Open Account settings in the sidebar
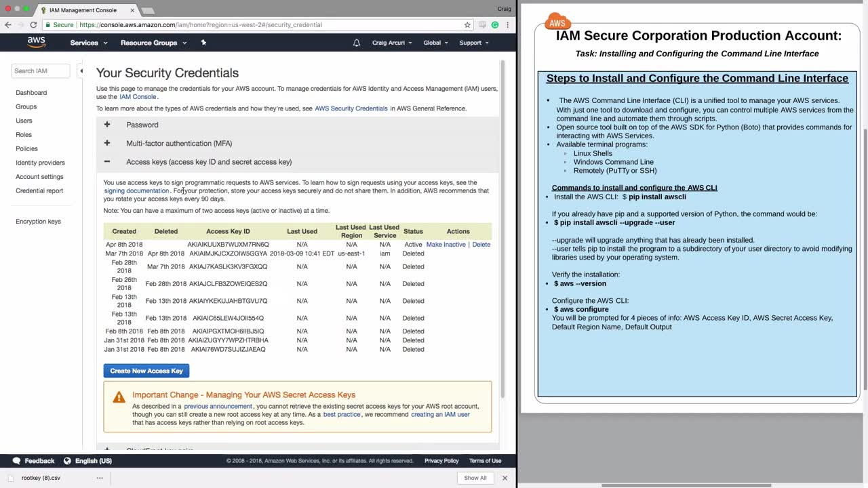 click(39, 177)
